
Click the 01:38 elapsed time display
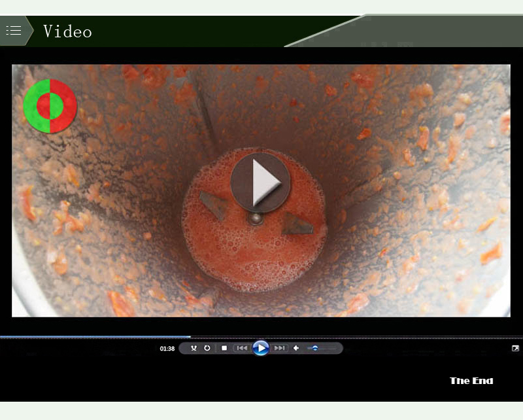click(x=167, y=349)
